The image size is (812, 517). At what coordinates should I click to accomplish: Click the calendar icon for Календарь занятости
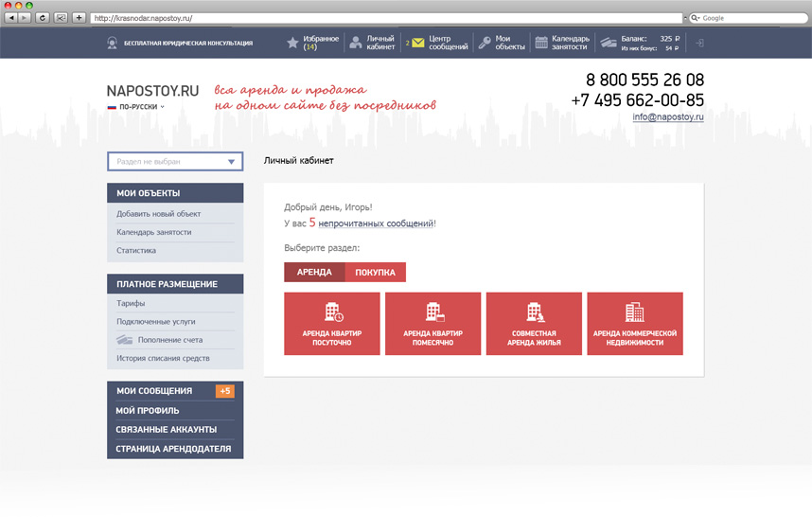point(541,43)
